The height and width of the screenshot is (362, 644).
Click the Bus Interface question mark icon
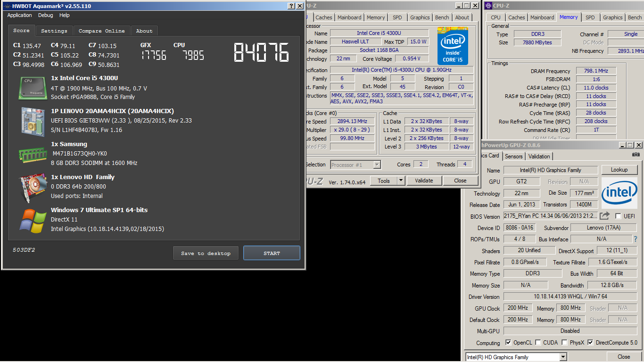click(x=636, y=239)
